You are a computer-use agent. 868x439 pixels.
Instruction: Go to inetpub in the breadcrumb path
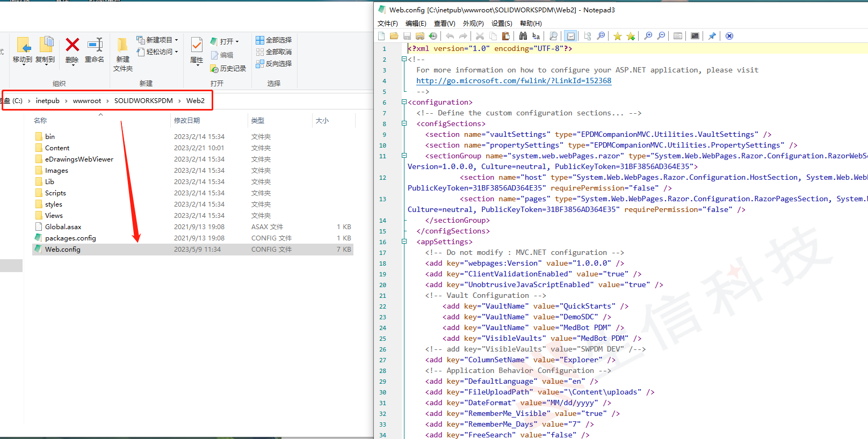47,101
